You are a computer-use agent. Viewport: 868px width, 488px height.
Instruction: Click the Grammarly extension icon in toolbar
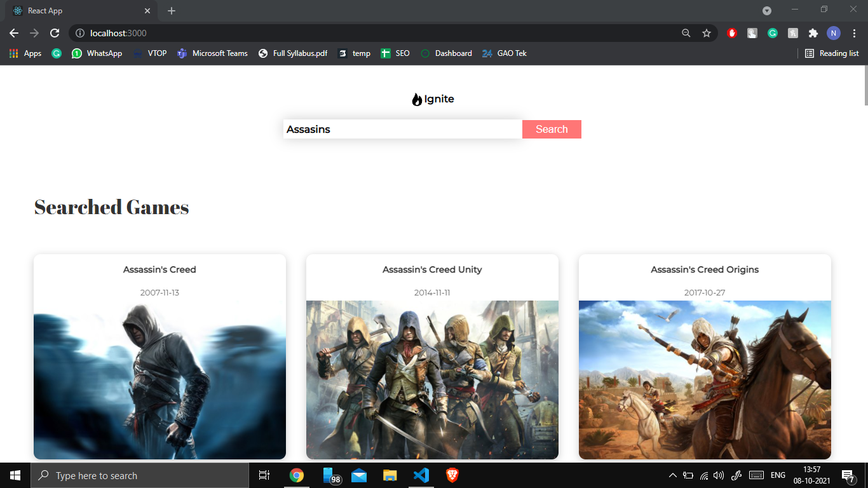pos(773,33)
